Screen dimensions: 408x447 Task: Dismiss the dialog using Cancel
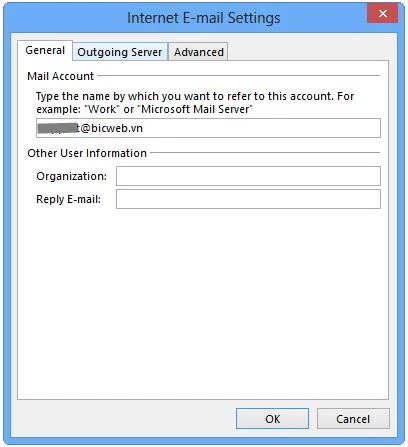coord(353,419)
